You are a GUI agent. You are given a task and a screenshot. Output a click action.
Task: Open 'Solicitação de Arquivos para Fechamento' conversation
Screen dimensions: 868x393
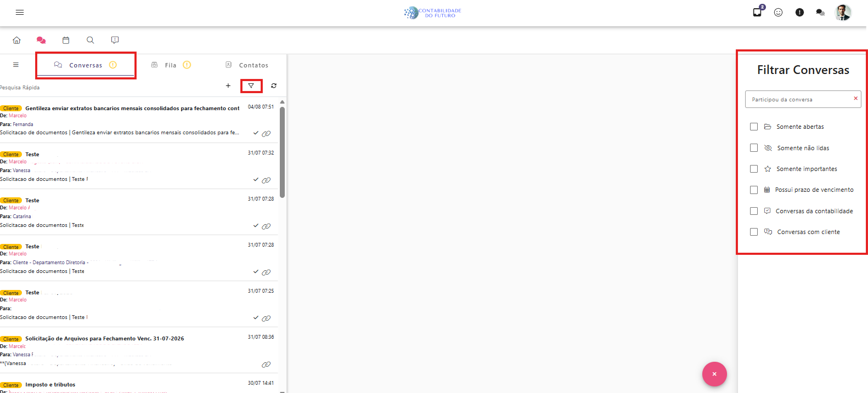[x=138, y=350]
